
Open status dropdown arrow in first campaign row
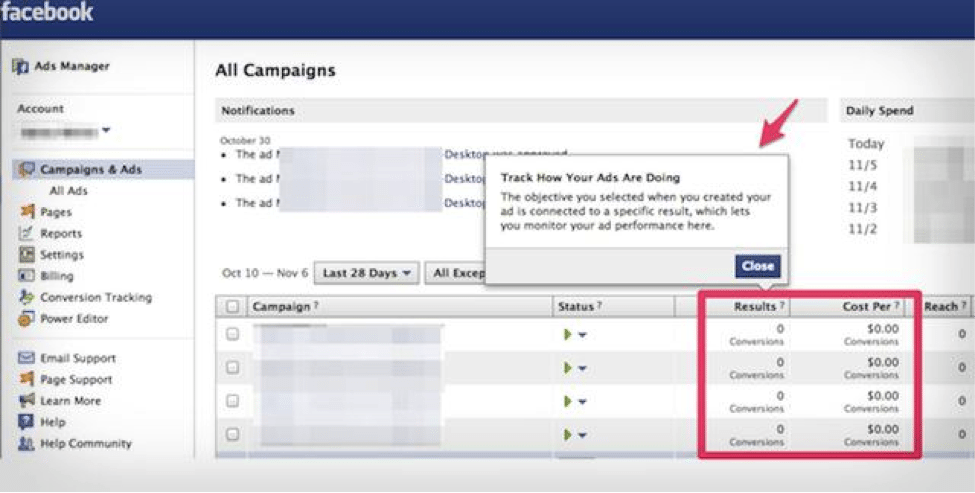pyautogui.click(x=582, y=335)
